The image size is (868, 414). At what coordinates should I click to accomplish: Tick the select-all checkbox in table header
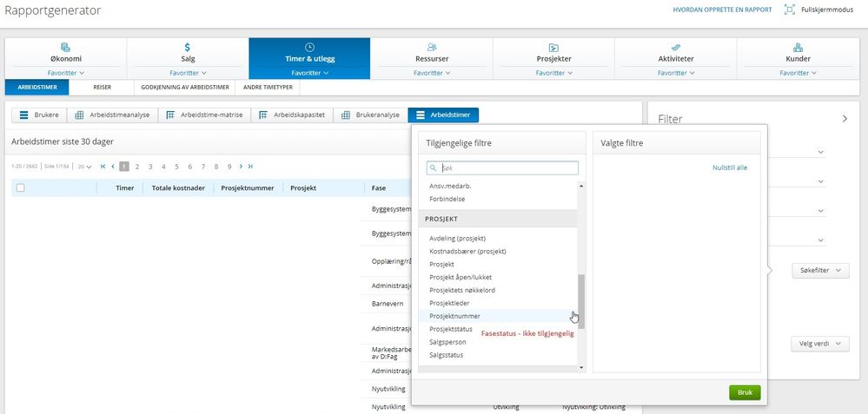(21, 188)
